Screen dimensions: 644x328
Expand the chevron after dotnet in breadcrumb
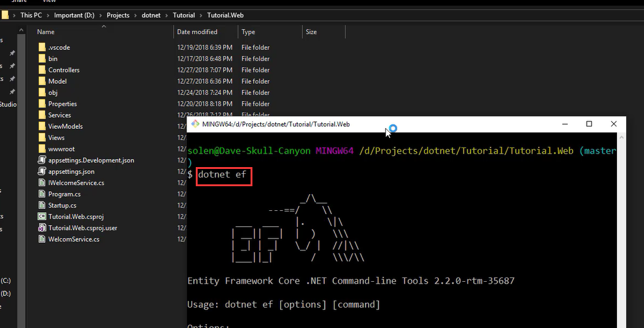tap(167, 15)
